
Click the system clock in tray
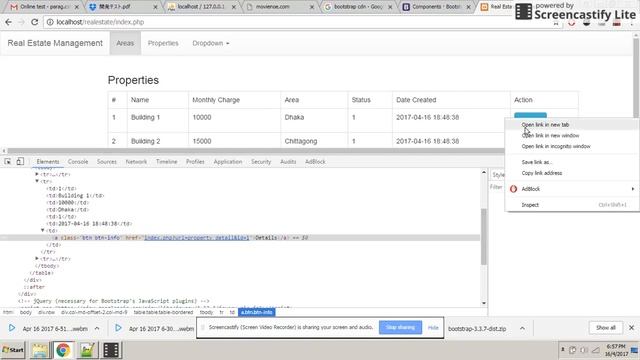[x=616, y=350]
